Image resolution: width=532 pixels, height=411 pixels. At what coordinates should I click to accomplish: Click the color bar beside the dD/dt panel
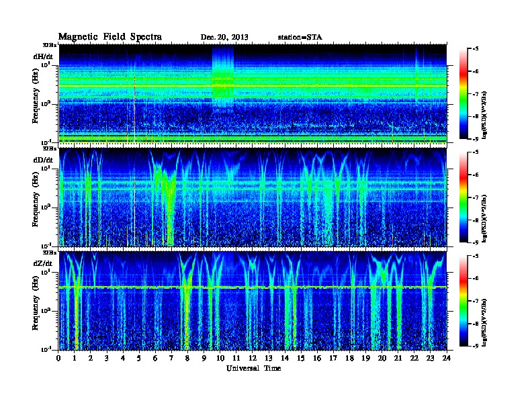coord(463,197)
